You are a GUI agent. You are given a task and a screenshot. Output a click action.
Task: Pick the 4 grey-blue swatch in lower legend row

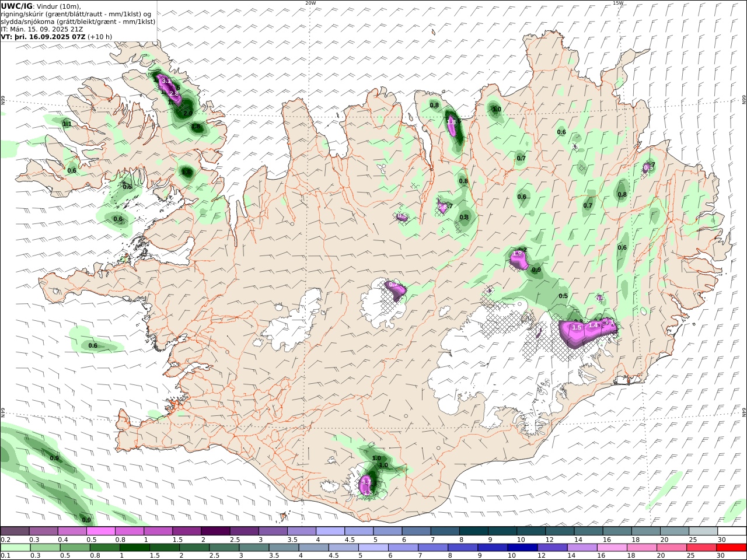(313, 547)
